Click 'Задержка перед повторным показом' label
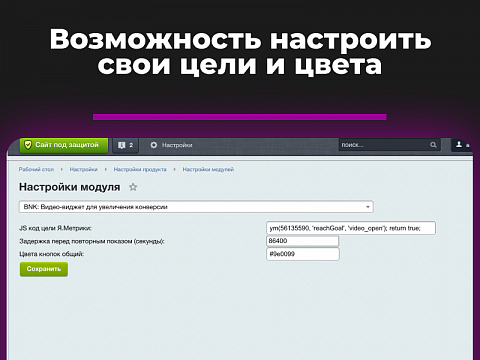480x360 pixels. (x=92, y=241)
